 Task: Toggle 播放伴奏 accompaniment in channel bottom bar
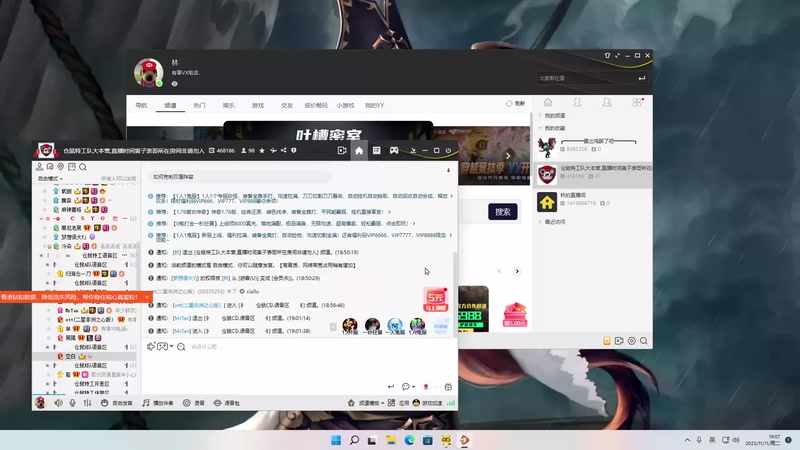[x=158, y=403]
